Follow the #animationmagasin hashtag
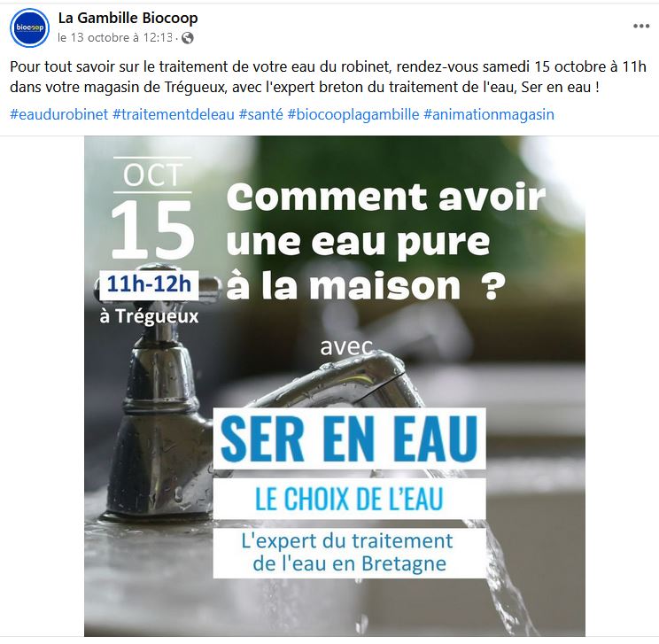 click(x=489, y=114)
